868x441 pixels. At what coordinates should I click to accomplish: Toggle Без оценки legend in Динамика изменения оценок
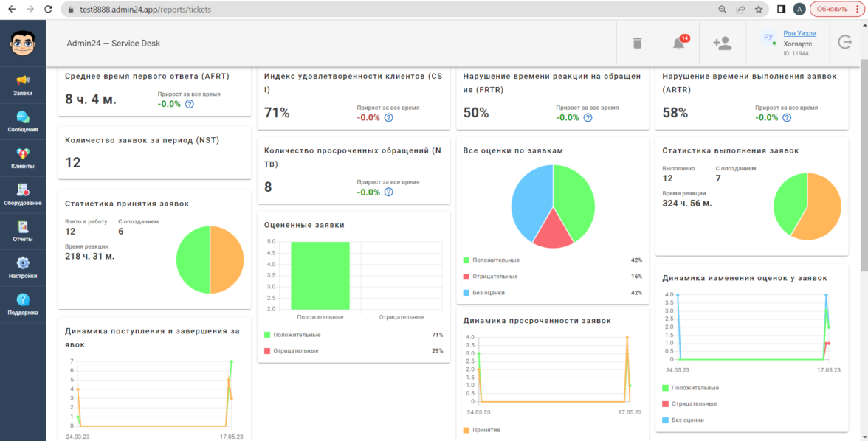686,420
